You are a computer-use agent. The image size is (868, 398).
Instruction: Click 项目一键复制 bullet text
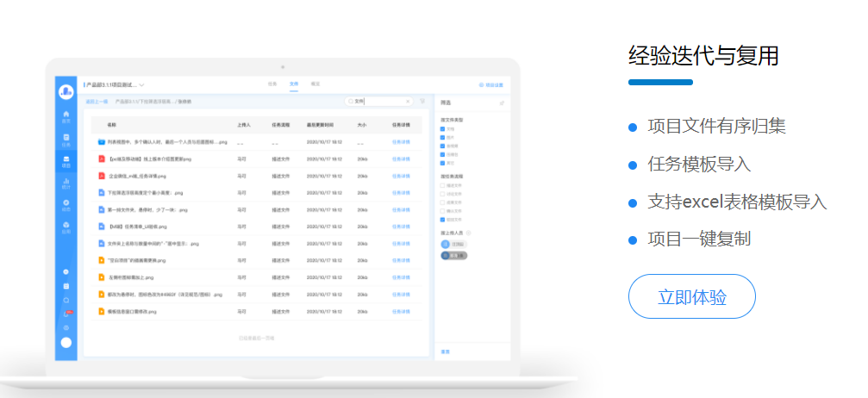point(699,239)
